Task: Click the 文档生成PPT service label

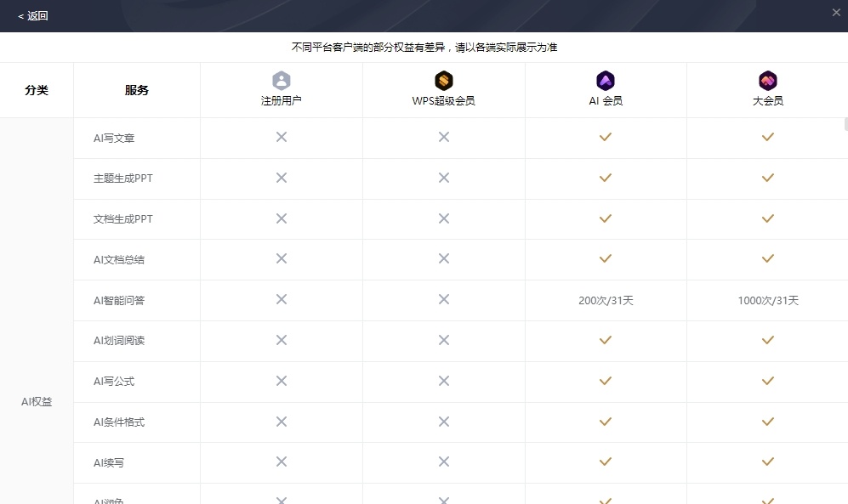Action: [123, 218]
